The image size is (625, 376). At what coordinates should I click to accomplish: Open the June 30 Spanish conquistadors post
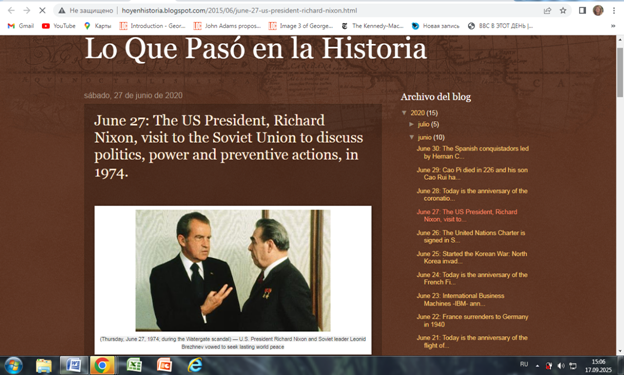click(x=473, y=152)
